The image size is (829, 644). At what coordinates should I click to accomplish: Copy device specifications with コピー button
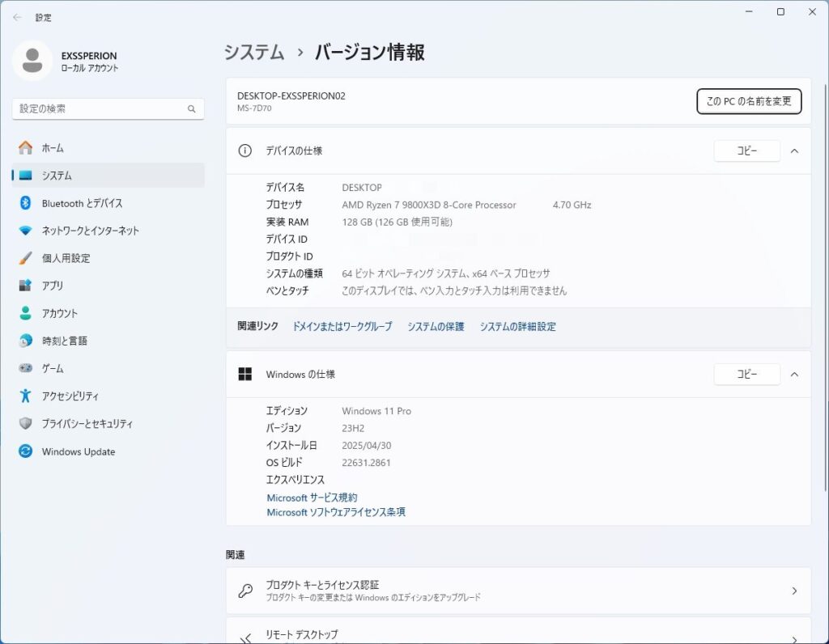click(746, 151)
